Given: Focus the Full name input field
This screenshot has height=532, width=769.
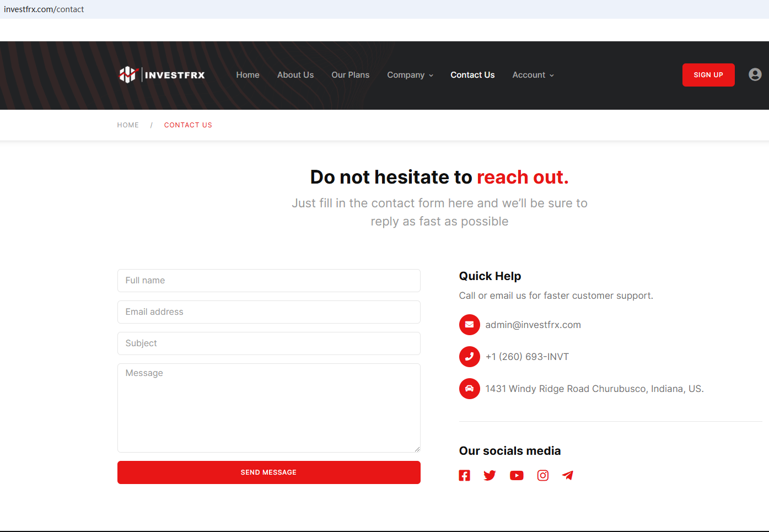Looking at the screenshot, I should click(269, 281).
